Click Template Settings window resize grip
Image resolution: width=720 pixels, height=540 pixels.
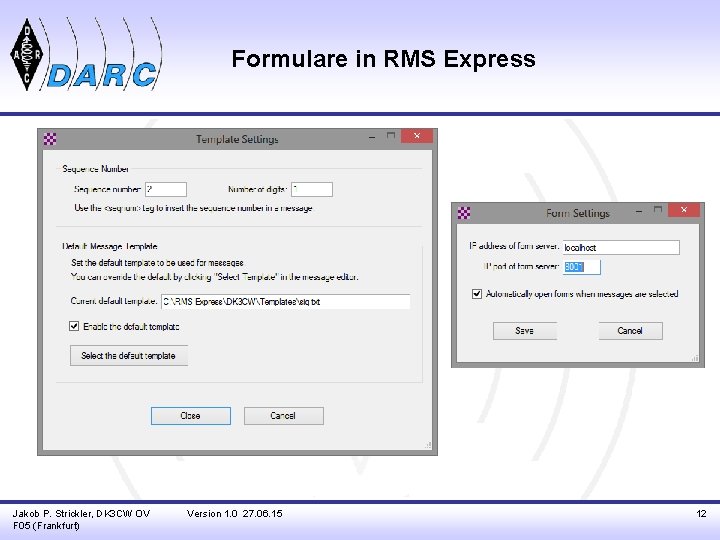click(428, 445)
